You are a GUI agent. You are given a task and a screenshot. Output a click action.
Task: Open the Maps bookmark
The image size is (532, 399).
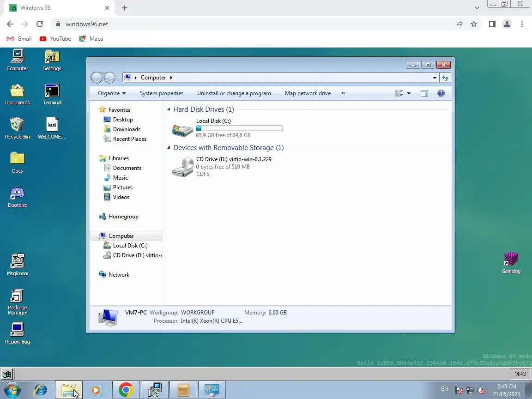click(91, 39)
